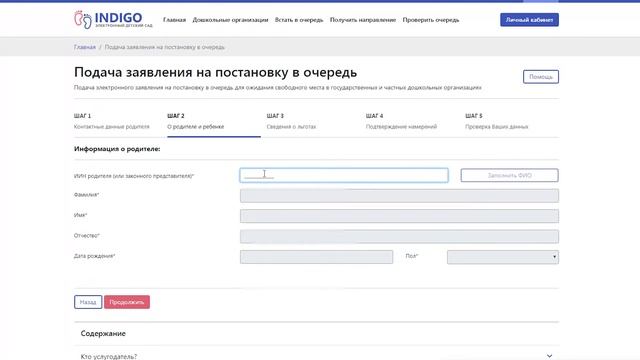Click the Заполнить ФИО button
The image size is (640, 360).
pyautogui.click(x=509, y=175)
